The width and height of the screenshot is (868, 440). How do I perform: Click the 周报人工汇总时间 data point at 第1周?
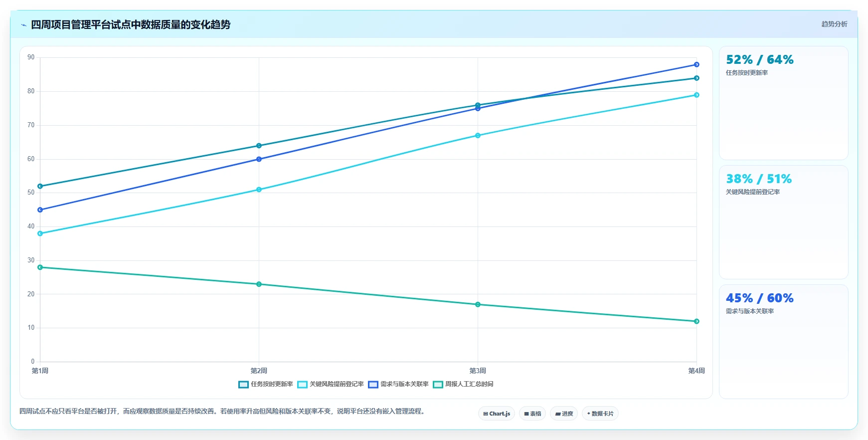pyautogui.click(x=40, y=267)
